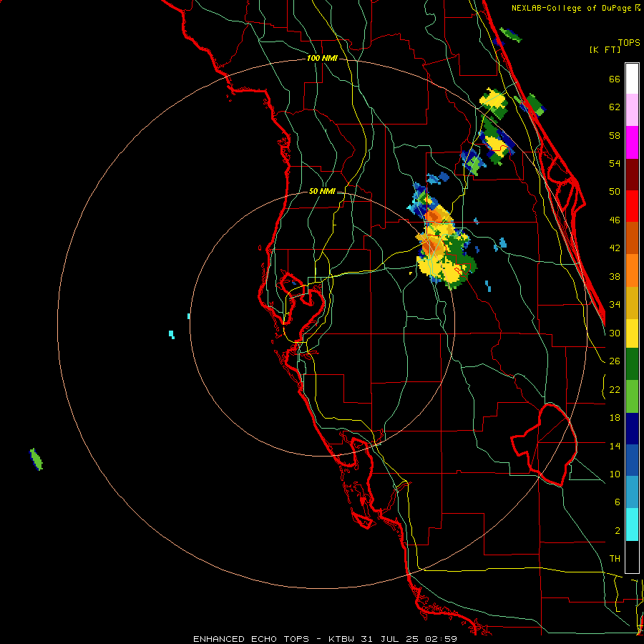Click the Lake Okeechobee outline on the map
644x644 pixels.
click(x=545, y=444)
